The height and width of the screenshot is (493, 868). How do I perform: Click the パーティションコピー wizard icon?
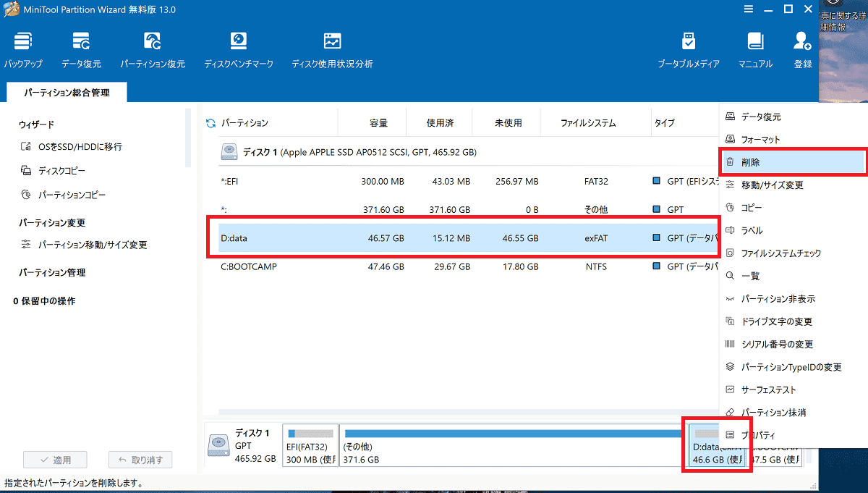[25, 195]
